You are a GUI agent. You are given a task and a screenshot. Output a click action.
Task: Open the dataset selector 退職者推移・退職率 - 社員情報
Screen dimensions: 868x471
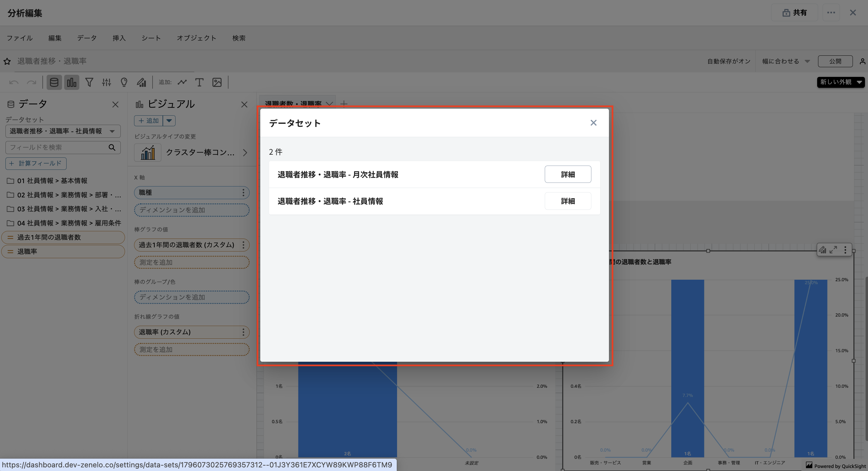coord(63,131)
